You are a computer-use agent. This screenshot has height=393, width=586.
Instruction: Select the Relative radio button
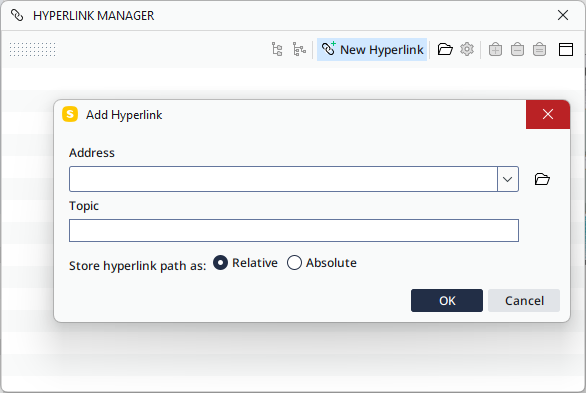(220, 263)
